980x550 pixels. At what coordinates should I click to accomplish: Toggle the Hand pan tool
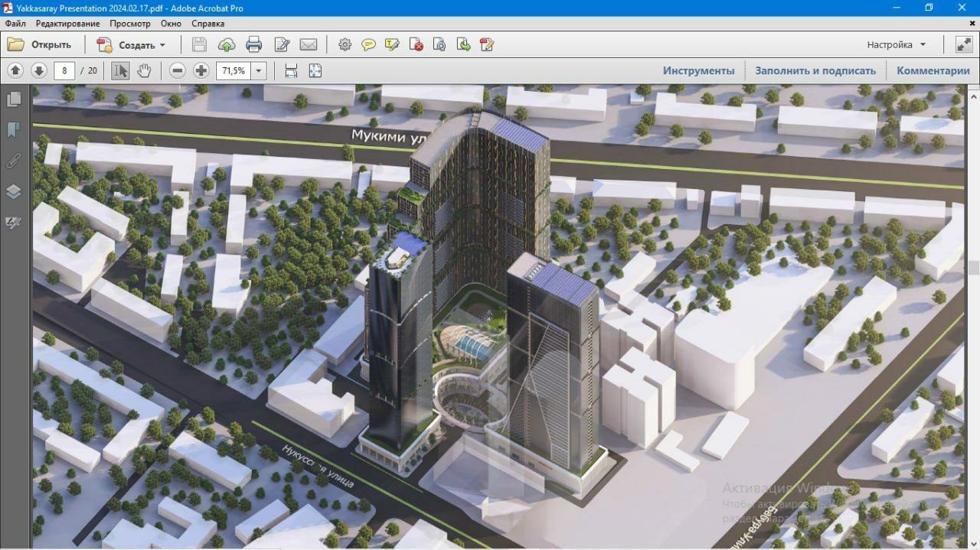144,71
